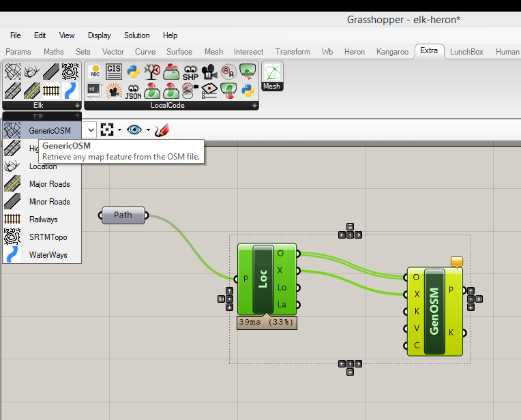
Task: Click the blue WaterWays icon in the Elk panel
Action: click(70, 91)
